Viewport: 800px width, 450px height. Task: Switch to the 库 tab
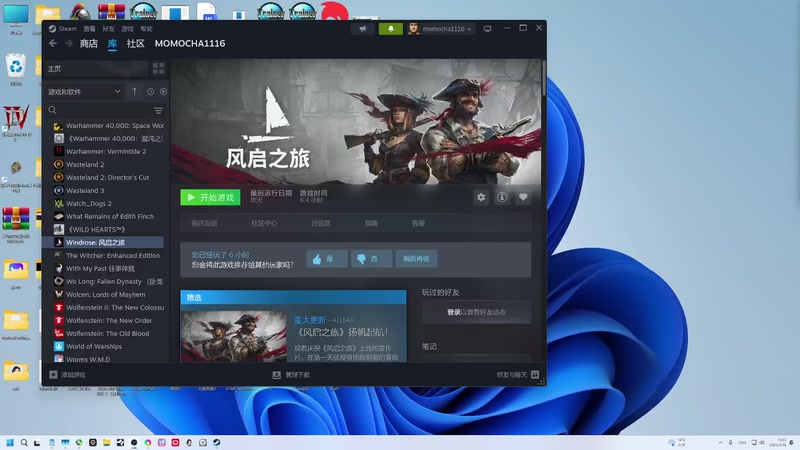pos(112,43)
